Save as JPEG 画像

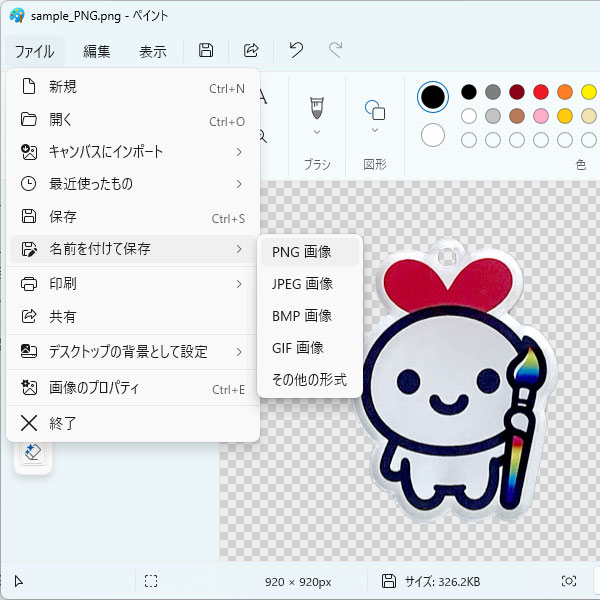click(310, 284)
